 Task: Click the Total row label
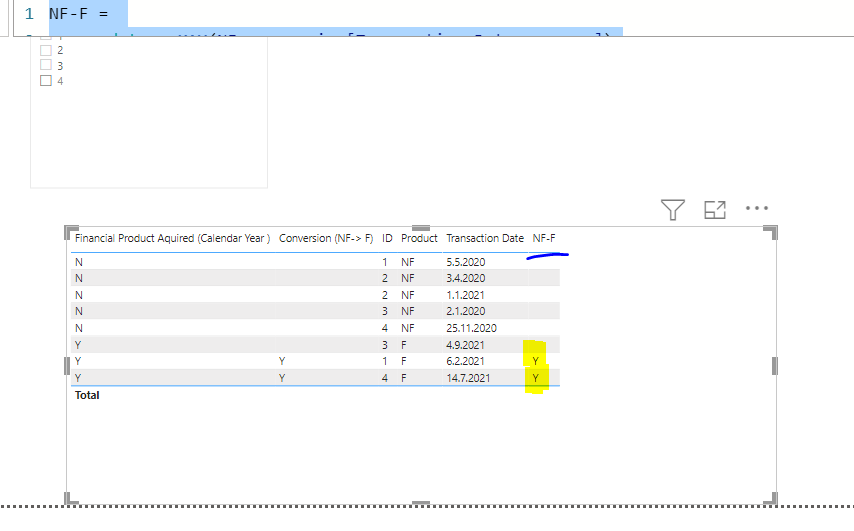87,395
